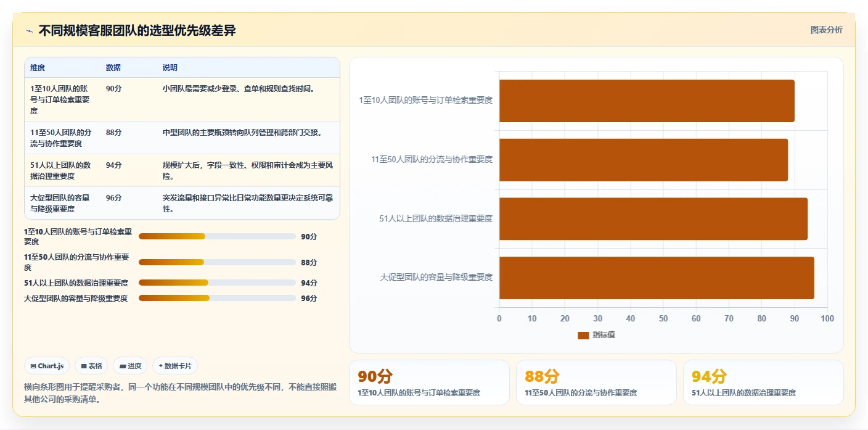
Task: Click the 0 tick on chart x-axis
Action: click(499, 319)
